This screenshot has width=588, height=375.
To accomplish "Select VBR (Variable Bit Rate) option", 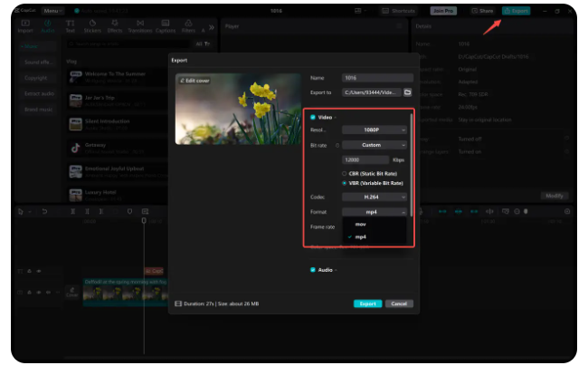I will click(343, 182).
